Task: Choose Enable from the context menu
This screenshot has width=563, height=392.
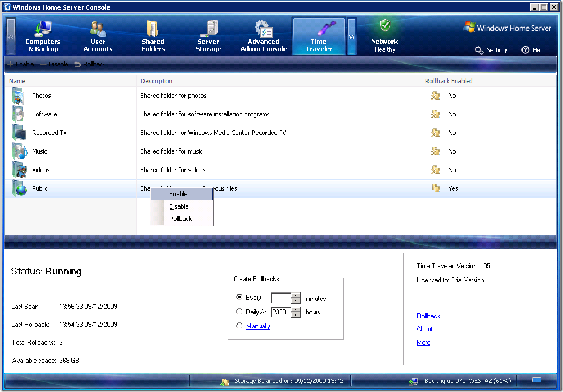Action: (x=182, y=194)
